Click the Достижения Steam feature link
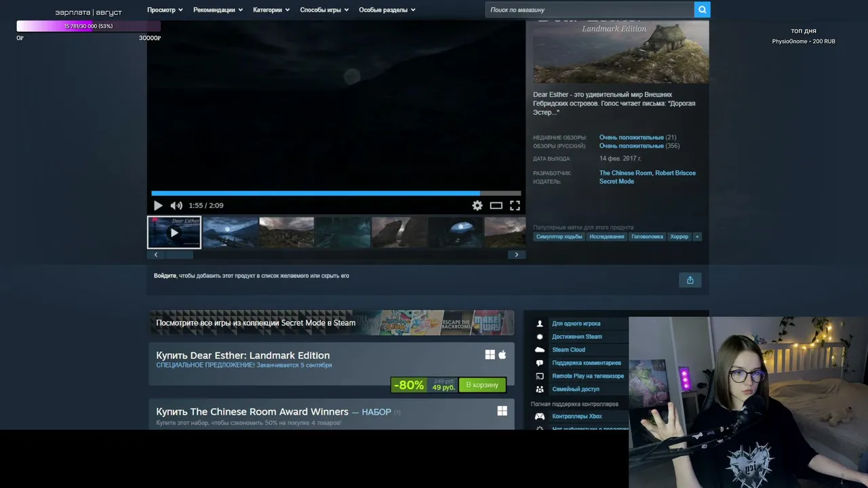This screenshot has width=868, height=488. tap(577, 337)
